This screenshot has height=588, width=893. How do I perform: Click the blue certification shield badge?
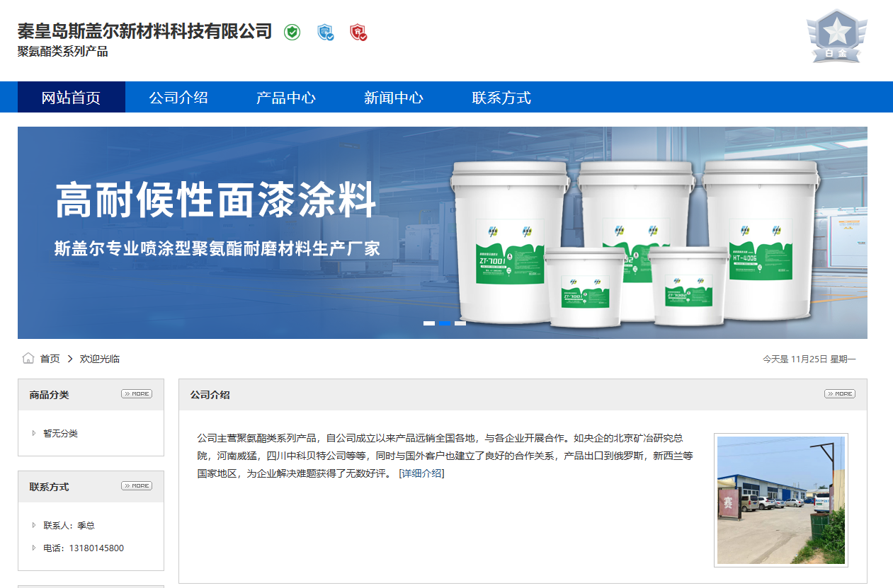pyautogui.click(x=325, y=32)
